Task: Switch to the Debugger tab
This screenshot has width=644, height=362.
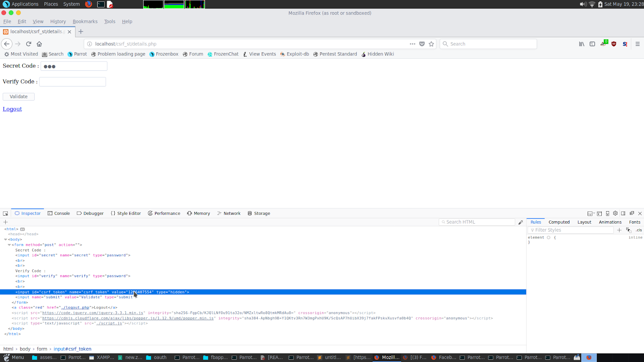Action: (x=90, y=214)
